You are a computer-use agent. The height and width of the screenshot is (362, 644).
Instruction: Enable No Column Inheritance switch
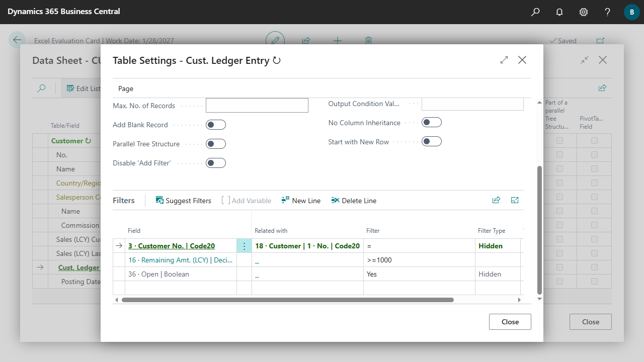pos(432,123)
